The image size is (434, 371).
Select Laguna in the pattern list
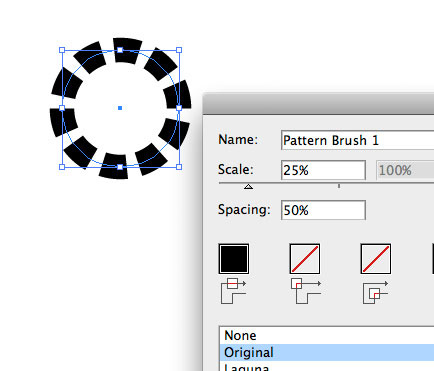(x=327, y=366)
